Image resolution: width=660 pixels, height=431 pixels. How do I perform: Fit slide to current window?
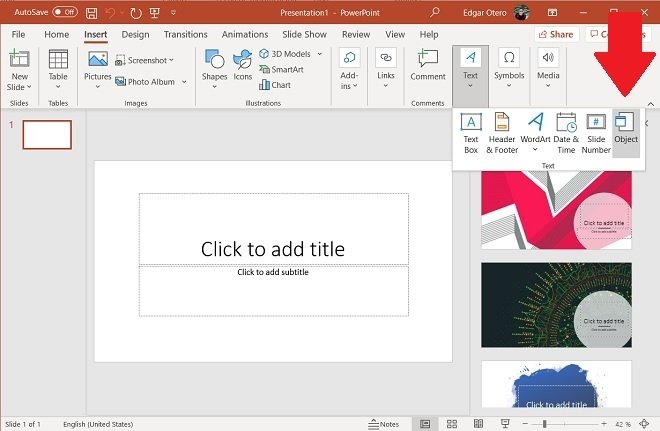pos(644,424)
